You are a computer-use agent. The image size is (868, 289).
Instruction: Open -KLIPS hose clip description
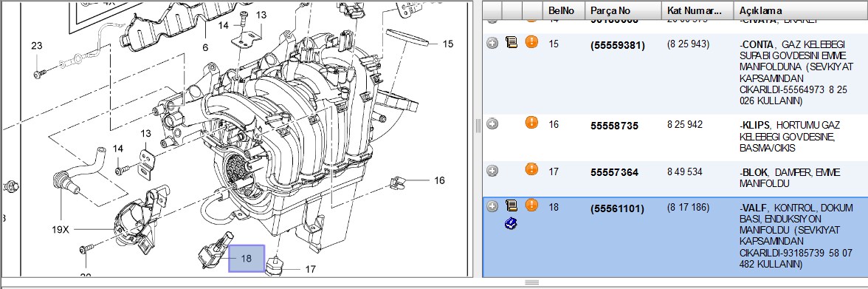pyautogui.click(x=790, y=137)
